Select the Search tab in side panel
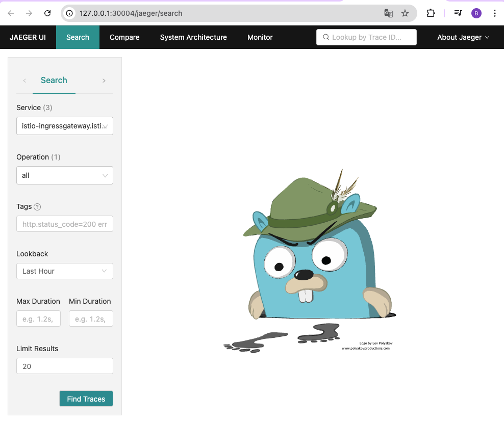The height and width of the screenshot is (424, 504). [x=54, y=81]
